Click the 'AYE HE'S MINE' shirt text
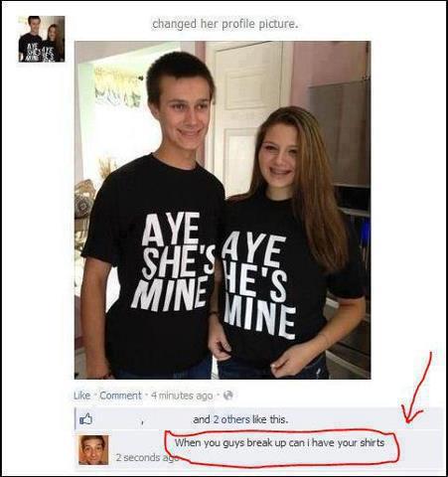This screenshot has height=477, width=448. [258, 284]
